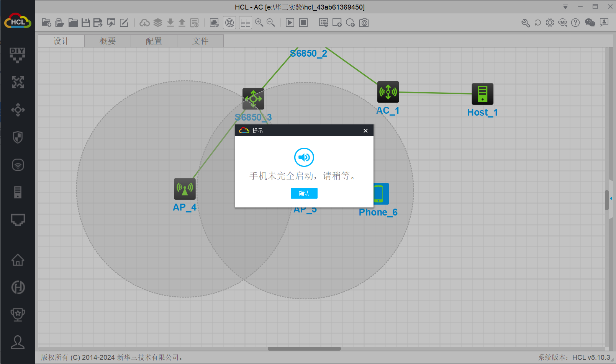This screenshot has width=616, height=364.
Task: Close the 提示 dialog with its X
Action: tap(365, 131)
